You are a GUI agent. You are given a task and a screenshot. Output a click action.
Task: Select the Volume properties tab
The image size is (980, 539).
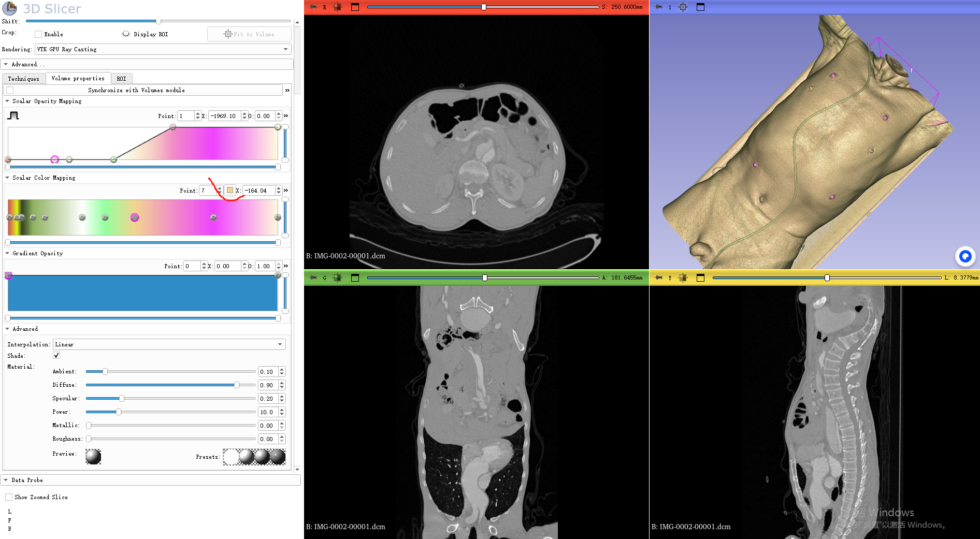[78, 78]
